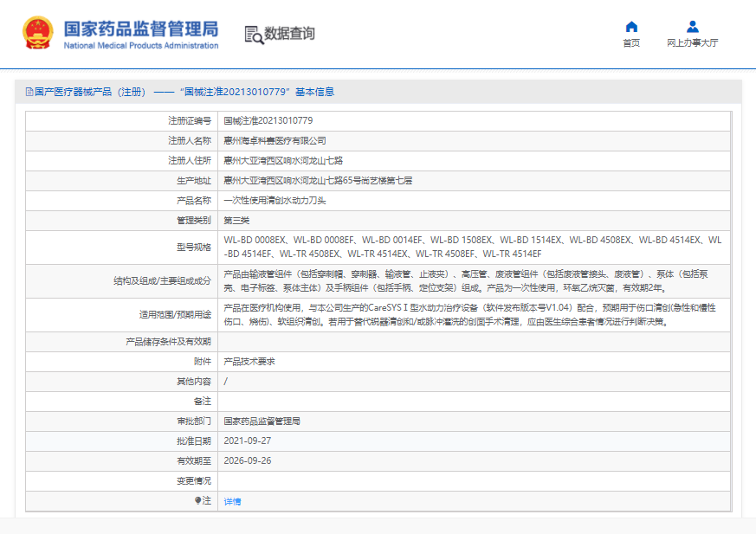Screen dimensions: 756x534
Task: Select product name 一次性使用清创水动力刀头
Action: (x=275, y=201)
